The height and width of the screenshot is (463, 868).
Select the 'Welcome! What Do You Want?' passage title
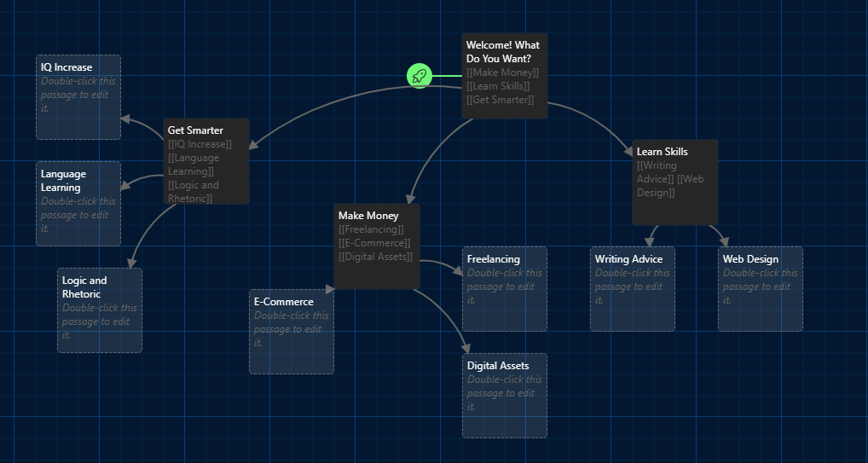[x=502, y=52]
